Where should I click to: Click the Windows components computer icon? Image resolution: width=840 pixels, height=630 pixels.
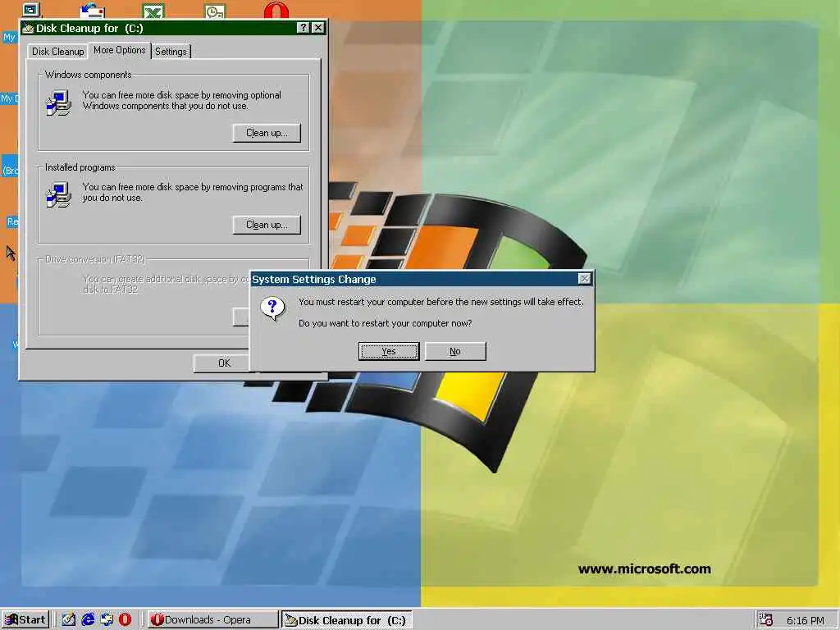[x=58, y=103]
